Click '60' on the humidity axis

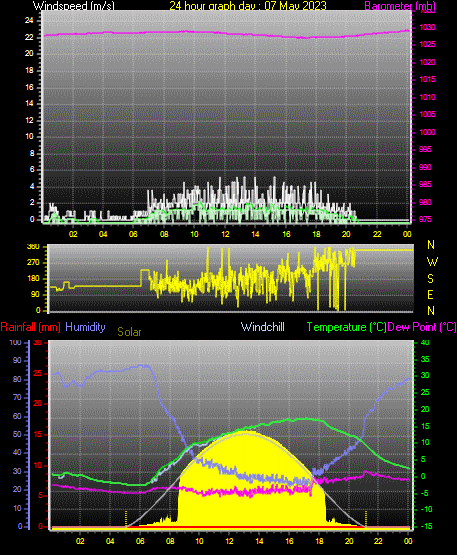tap(17, 417)
